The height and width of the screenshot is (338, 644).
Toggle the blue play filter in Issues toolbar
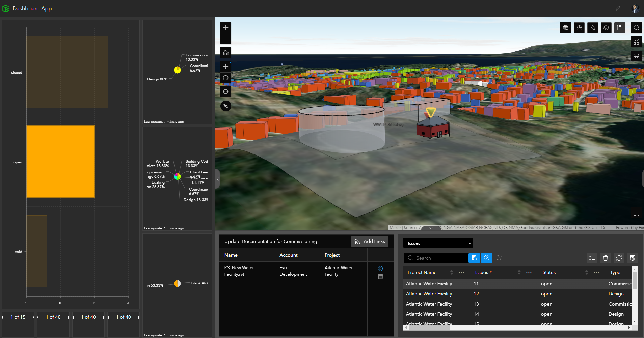tap(487, 258)
